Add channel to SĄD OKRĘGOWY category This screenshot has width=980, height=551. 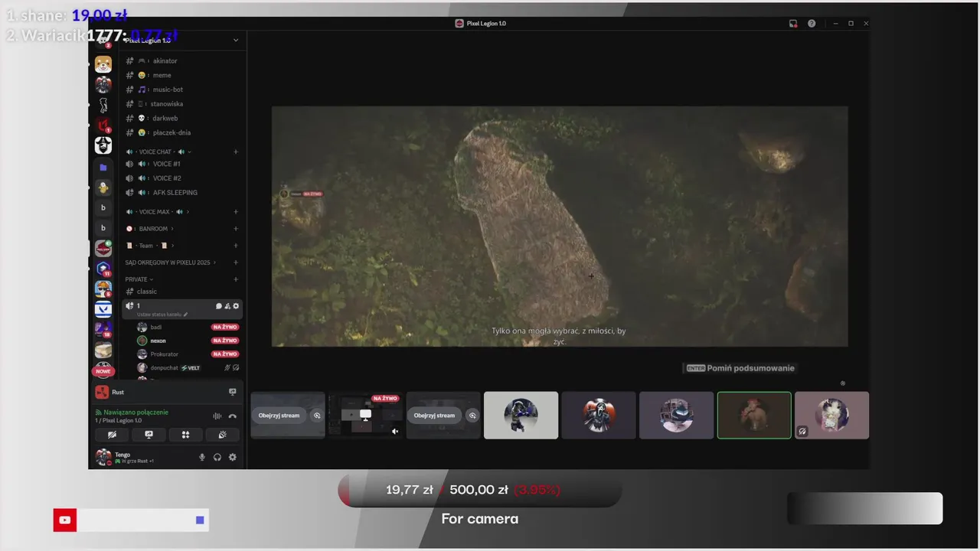coord(236,262)
